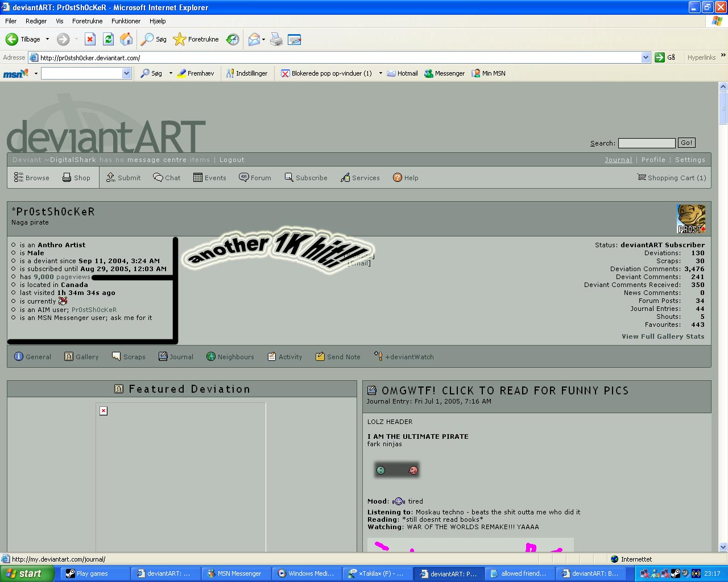Click Fremhæv highlighter in MSN toolbar
This screenshot has height=582, width=728.
click(x=196, y=73)
